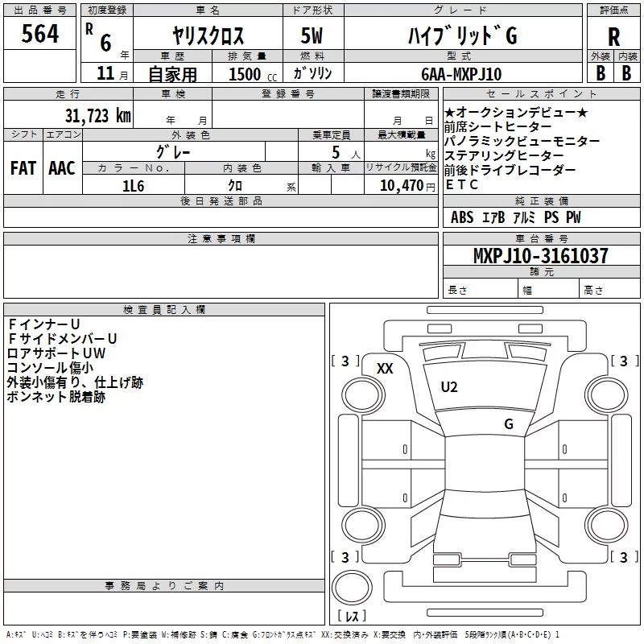Click XX mark on car diagram
Screen dimensions: 644x644
pyautogui.click(x=385, y=369)
